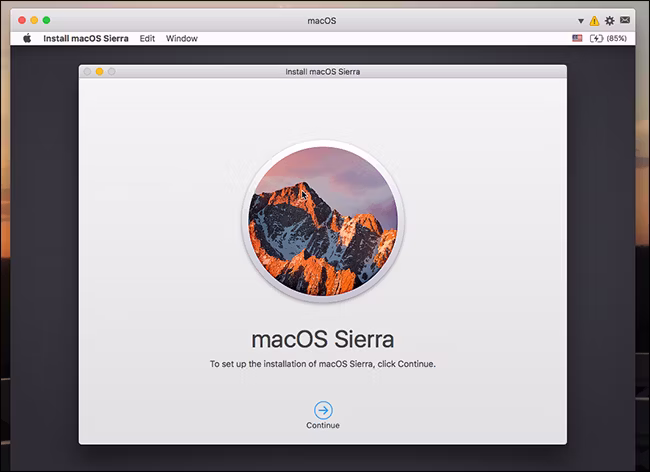Click the yellow minimize button of the outer macOS window
The image size is (650, 472).
34,20
